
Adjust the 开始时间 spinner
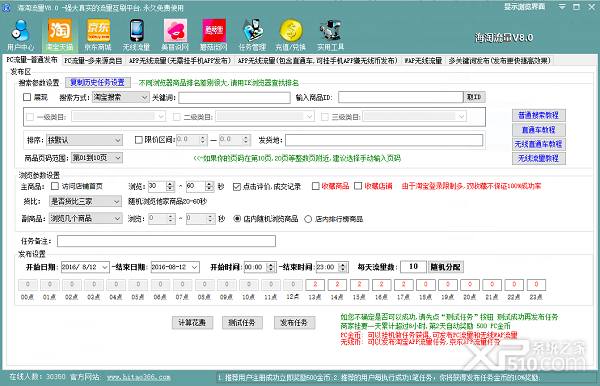(271, 267)
